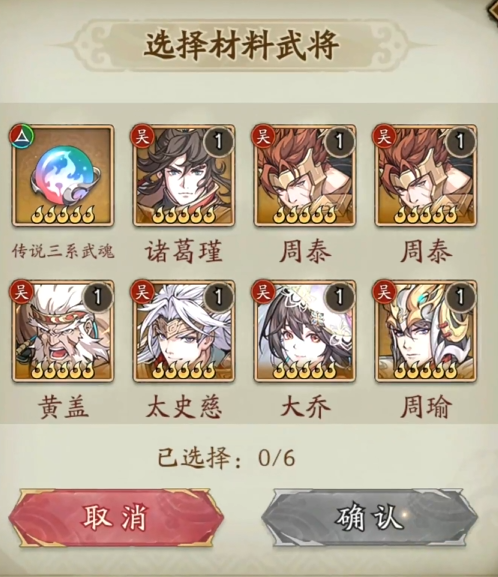
Task: Select the 大乔 hero card
Action: click(305, 331)
